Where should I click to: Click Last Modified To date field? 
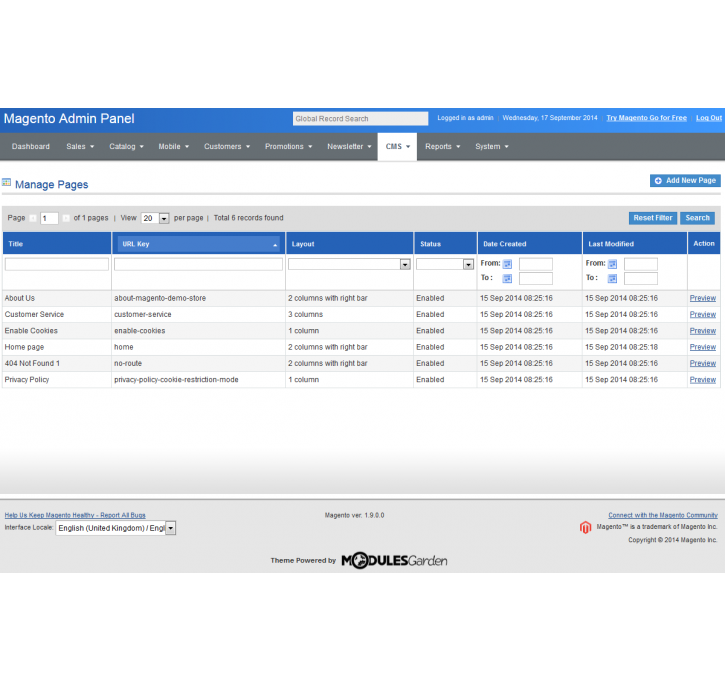tap(640, 278)
